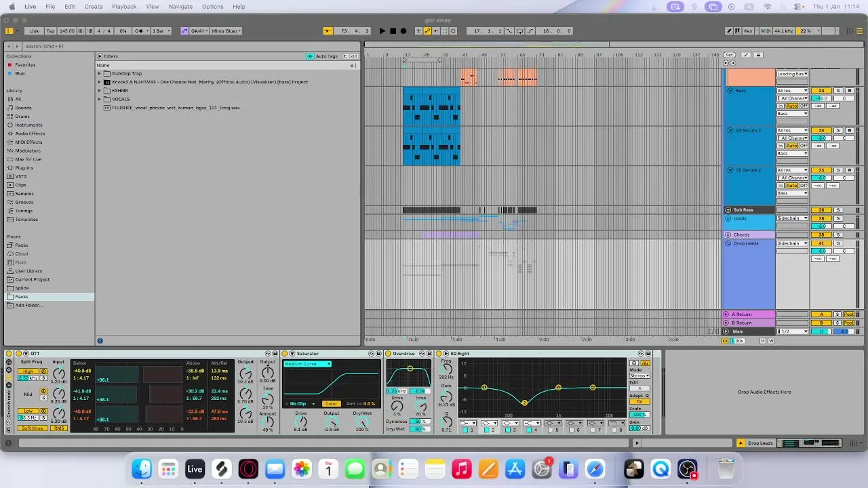
Task: Toggle track activator 38 for Chords
Action: (x=821, y=235)
